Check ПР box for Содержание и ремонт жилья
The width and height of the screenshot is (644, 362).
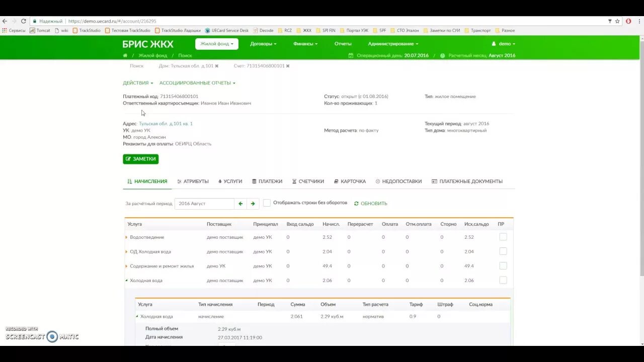coord(503,266)
